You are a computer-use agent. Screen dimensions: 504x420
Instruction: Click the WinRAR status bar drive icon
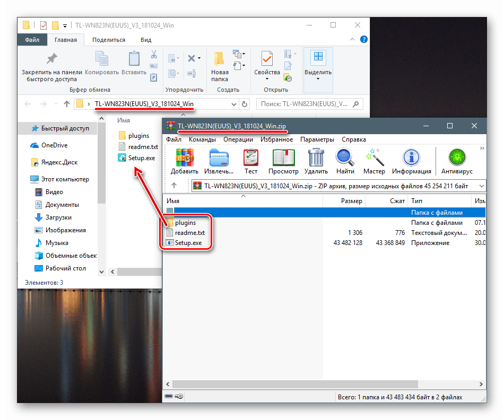coord(169,396)
